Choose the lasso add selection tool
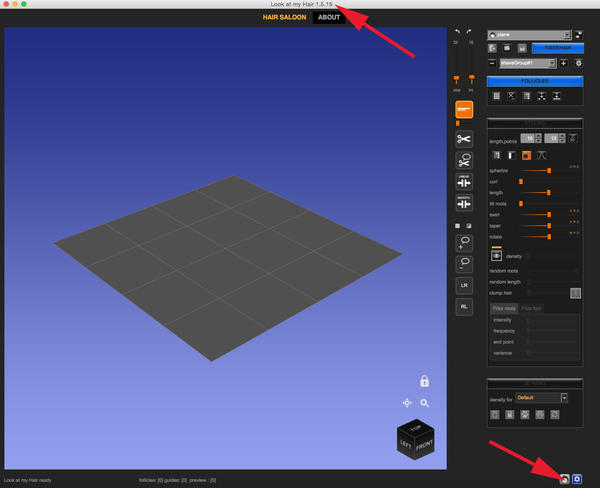This screenshot has height=488, width=600. 464,243
